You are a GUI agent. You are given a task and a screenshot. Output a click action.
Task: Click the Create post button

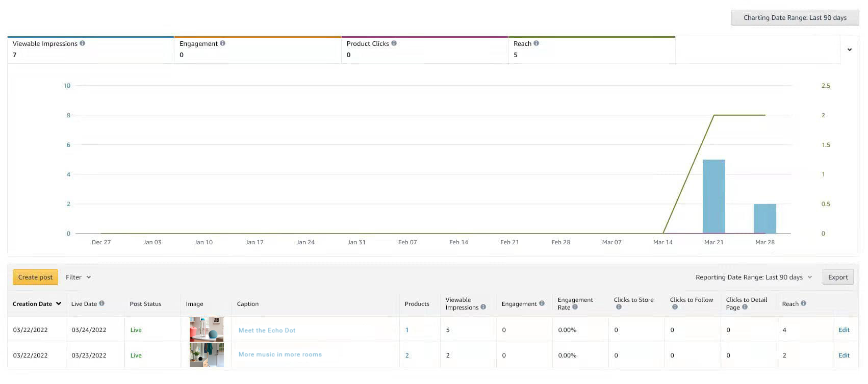point(35,277)
